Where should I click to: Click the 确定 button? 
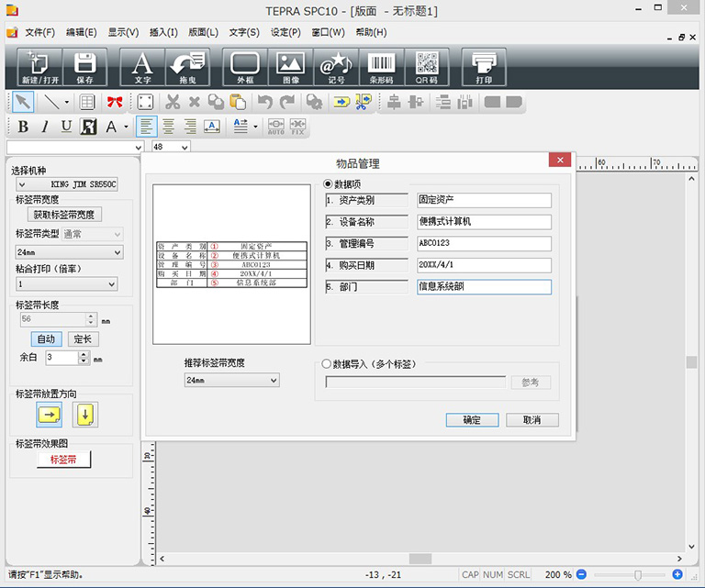pyautogui.click(x=472, y=420)
